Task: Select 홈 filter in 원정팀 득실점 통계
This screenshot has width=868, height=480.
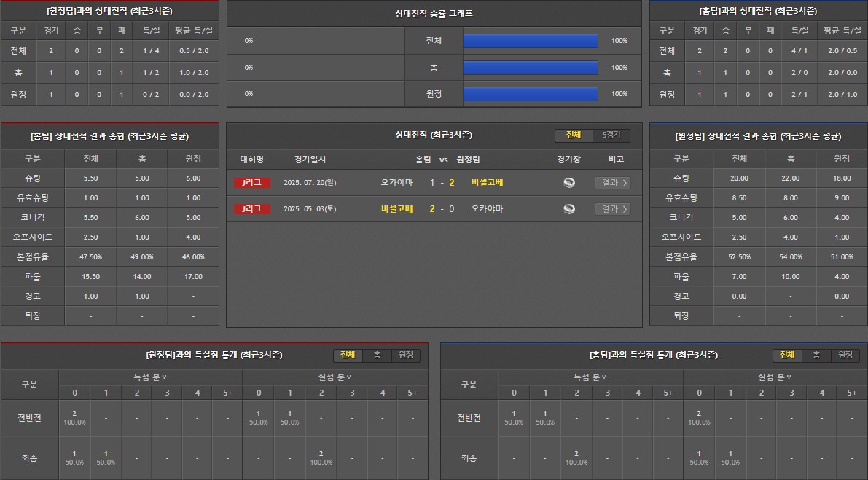Action: (377, 355)
